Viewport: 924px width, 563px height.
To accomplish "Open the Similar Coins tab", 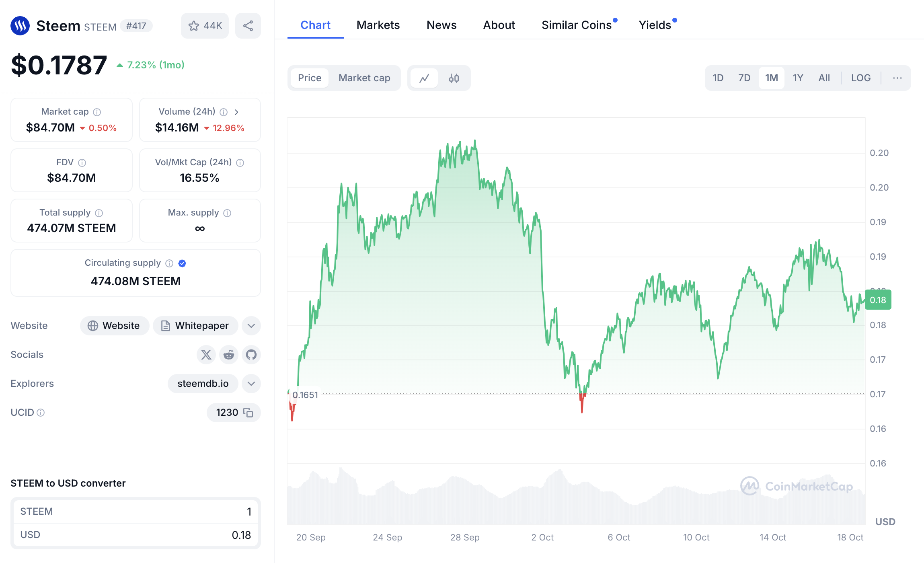I will (576, 25).
